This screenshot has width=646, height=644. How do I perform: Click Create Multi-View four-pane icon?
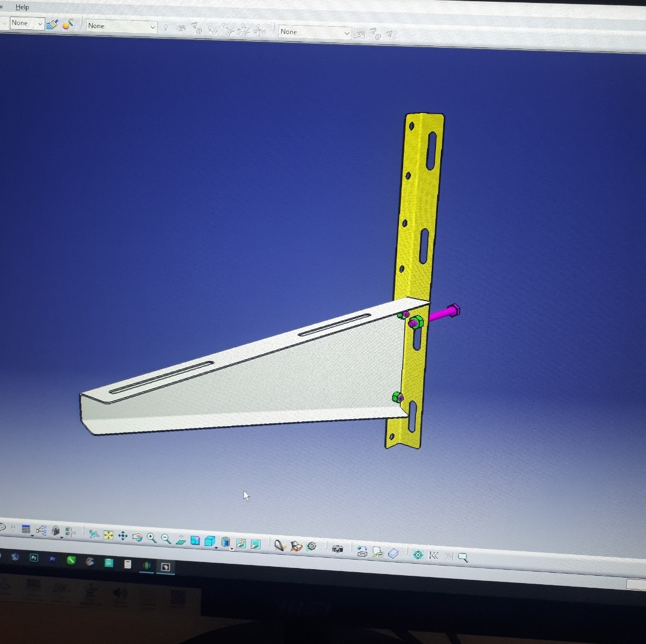(x=195, y=540)
